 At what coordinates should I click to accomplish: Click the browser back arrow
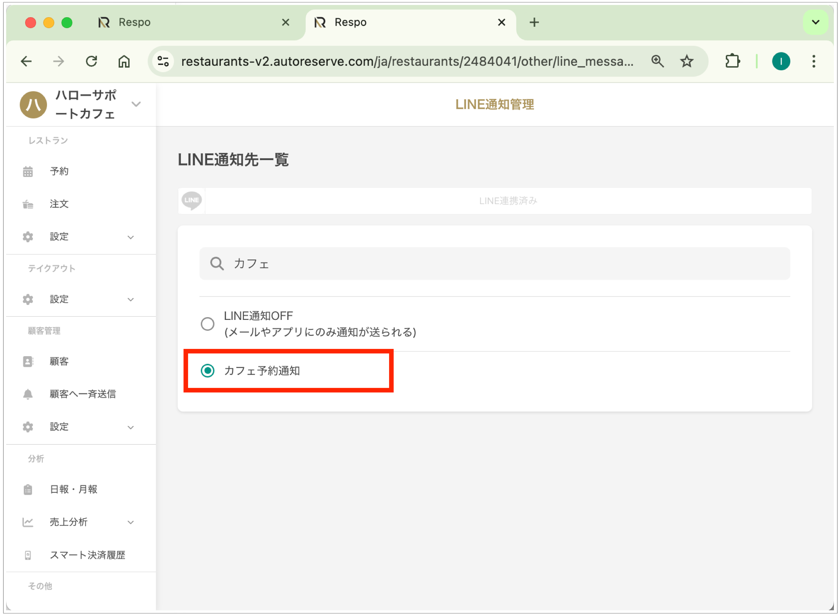tap(26, 61)
